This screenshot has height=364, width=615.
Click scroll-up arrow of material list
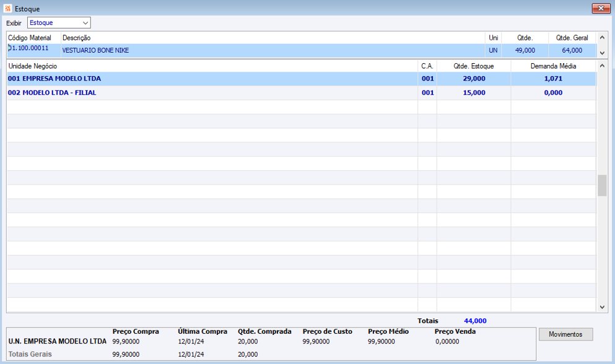tap(602, 38)
